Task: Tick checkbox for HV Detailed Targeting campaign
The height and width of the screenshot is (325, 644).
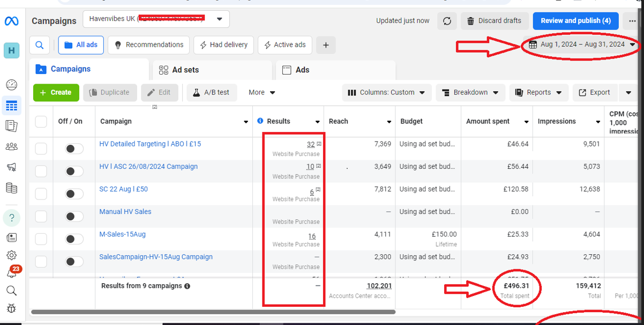Action: point(41,149)
